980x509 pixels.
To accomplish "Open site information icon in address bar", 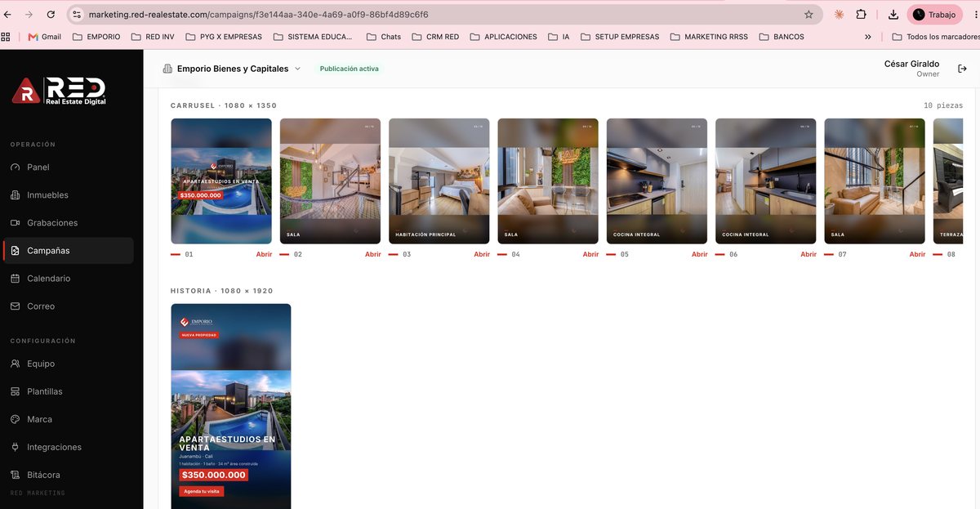I will coord(77,15).
